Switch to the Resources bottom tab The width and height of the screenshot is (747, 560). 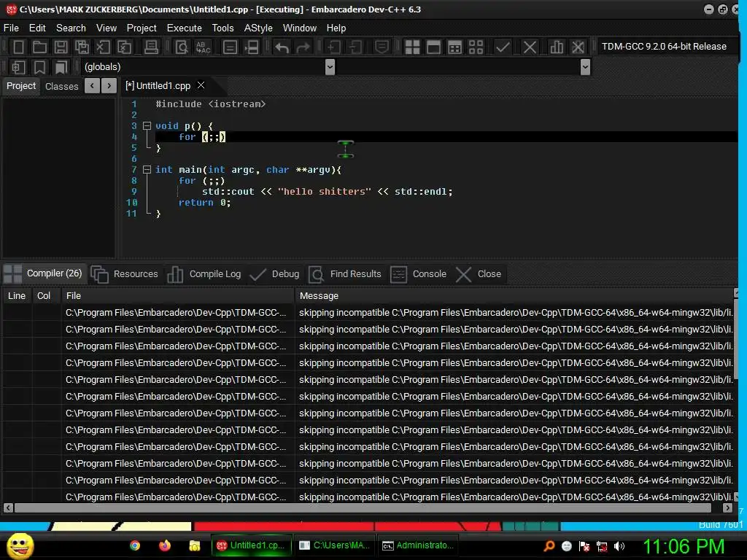point(124,274)
